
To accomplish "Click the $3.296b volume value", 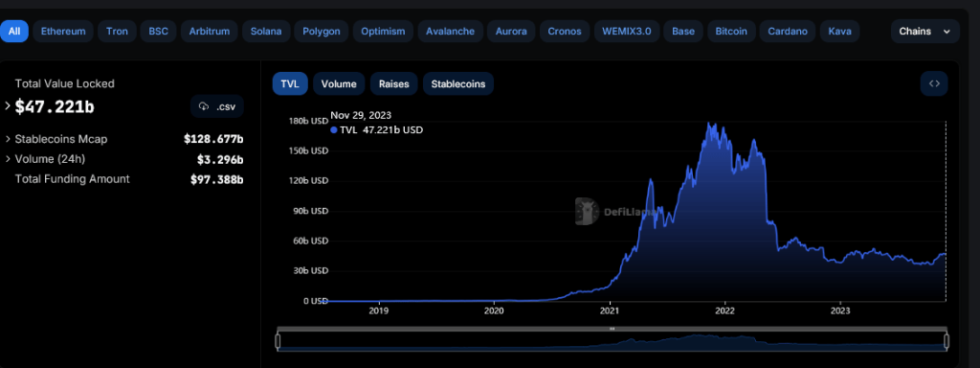I will pos(220,159).
